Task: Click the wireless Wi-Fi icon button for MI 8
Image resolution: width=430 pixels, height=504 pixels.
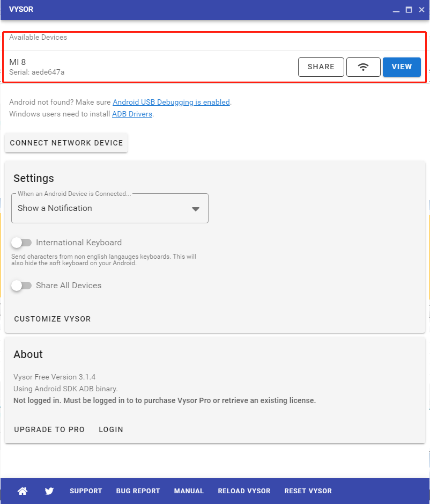Action: pos(363,67)
